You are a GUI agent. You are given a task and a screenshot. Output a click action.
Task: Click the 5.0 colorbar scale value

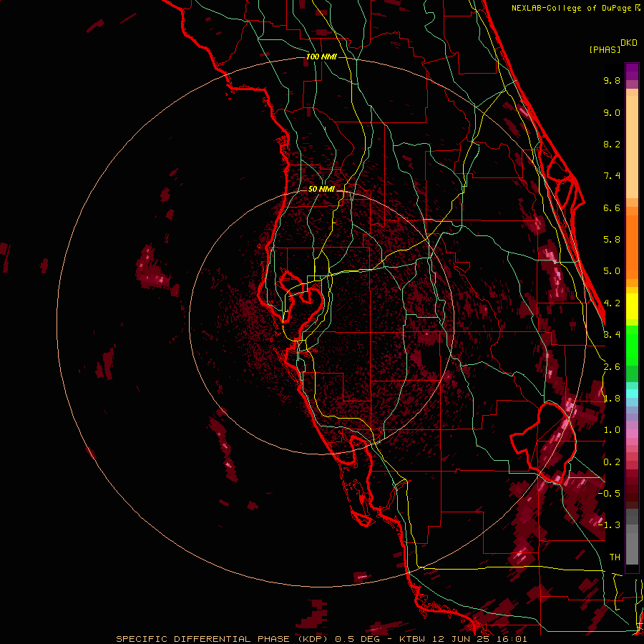[612, 271]
